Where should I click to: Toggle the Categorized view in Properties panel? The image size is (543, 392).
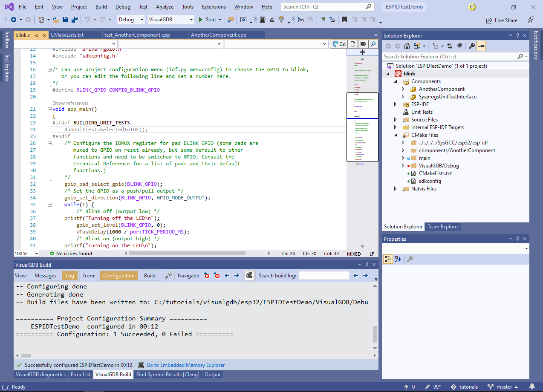(387, 259)
